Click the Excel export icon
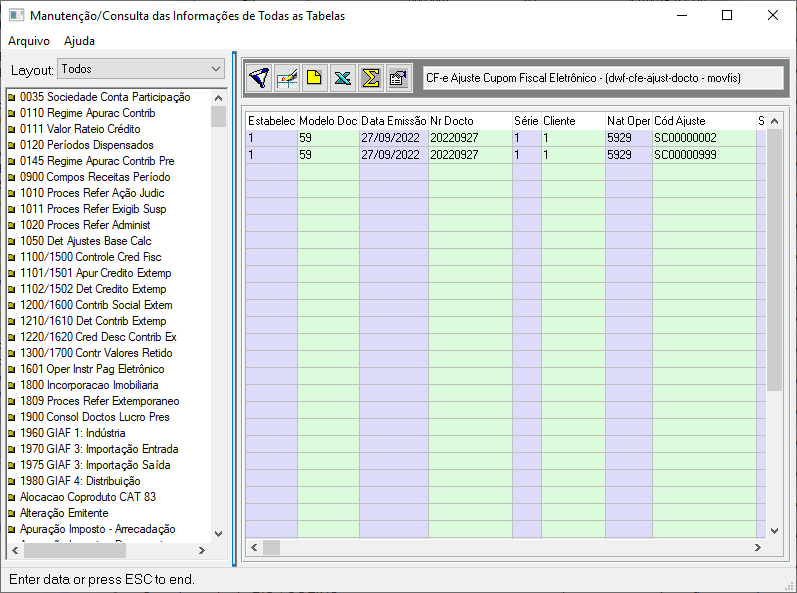The height and width of the screenshot is (593, 797). 343,78
